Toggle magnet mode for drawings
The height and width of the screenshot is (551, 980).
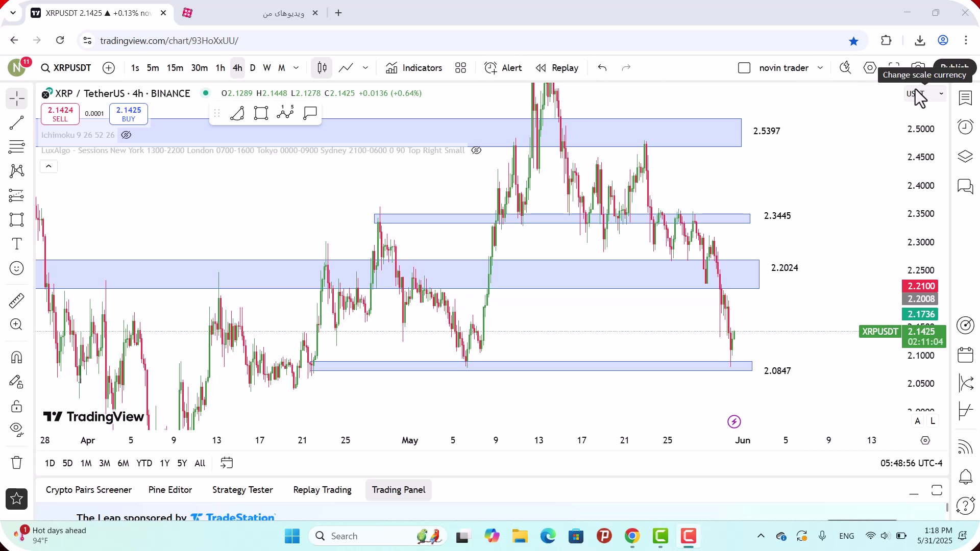click(x=17, y=357)
